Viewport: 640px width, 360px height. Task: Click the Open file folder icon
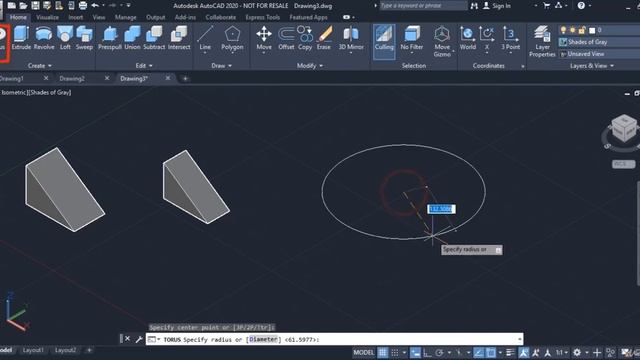pyautogui.click(x=23, y=5)
